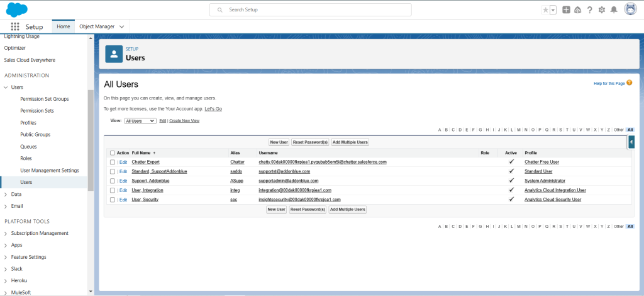Image resolution: width=644 pixels, height=296 pixels.
Task: Click the top Reset Password(s) button
Action: pos(310,142)
